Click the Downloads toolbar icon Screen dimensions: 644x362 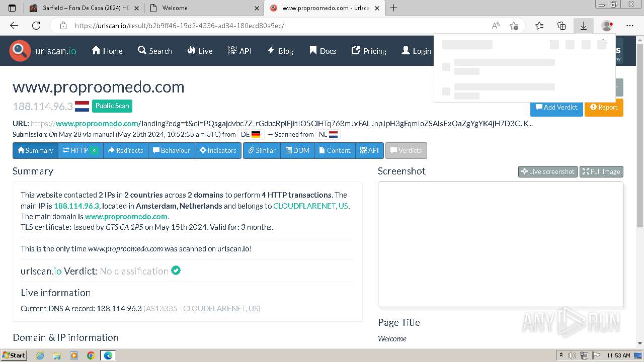(x=584, y=26)
